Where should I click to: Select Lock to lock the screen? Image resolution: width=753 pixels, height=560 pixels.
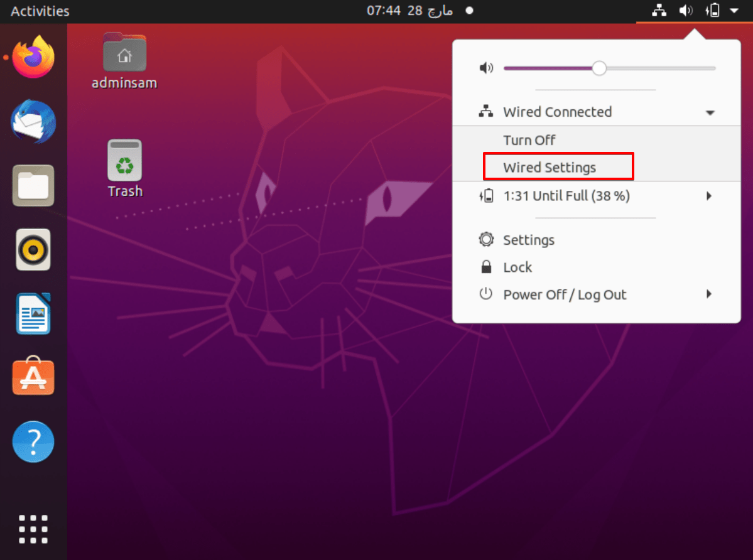517,267
